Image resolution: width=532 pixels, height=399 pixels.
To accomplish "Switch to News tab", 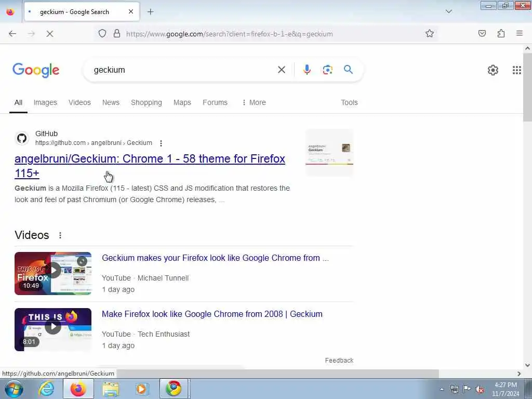I will pyautogui.click(x=111, y=102).
